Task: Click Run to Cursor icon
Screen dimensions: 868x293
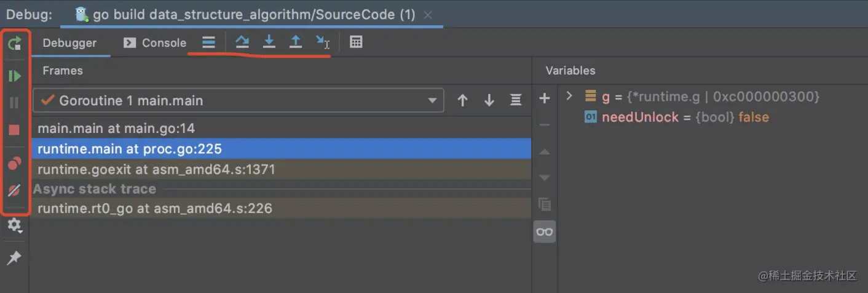Action: pyautogui.click(x=322, y=42)
